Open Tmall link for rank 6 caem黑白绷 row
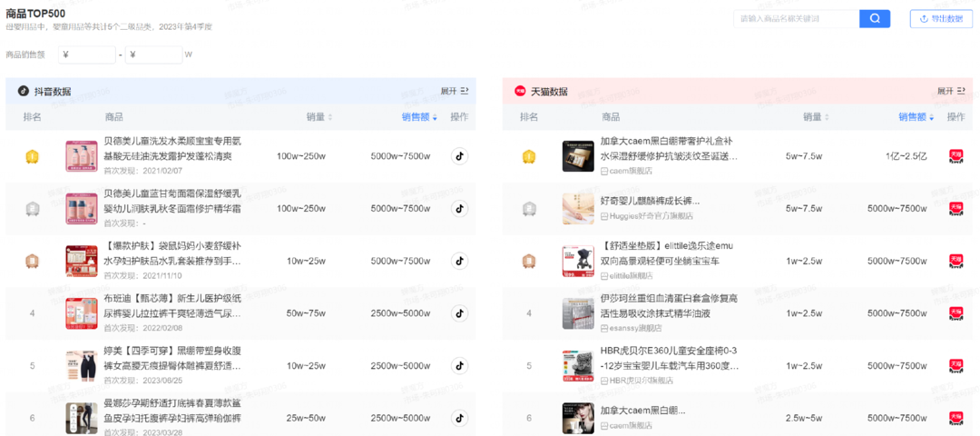 click(x=956, y=418)
